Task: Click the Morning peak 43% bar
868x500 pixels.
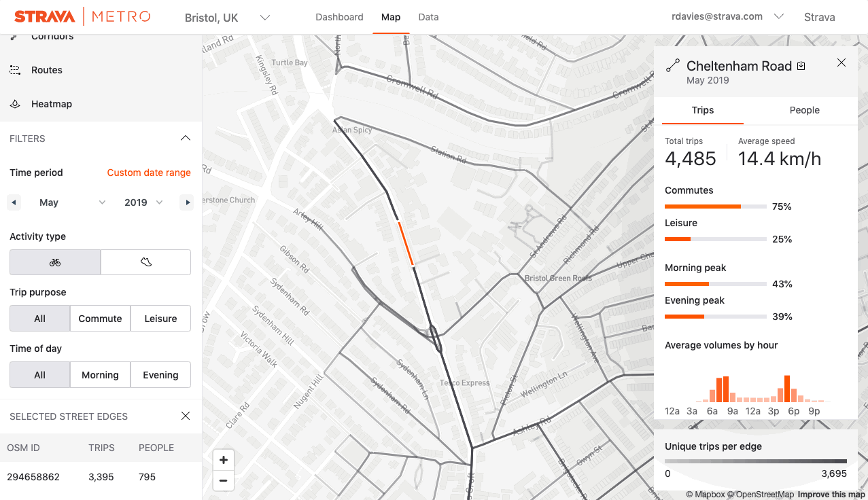Action: (x=716, y=284)
